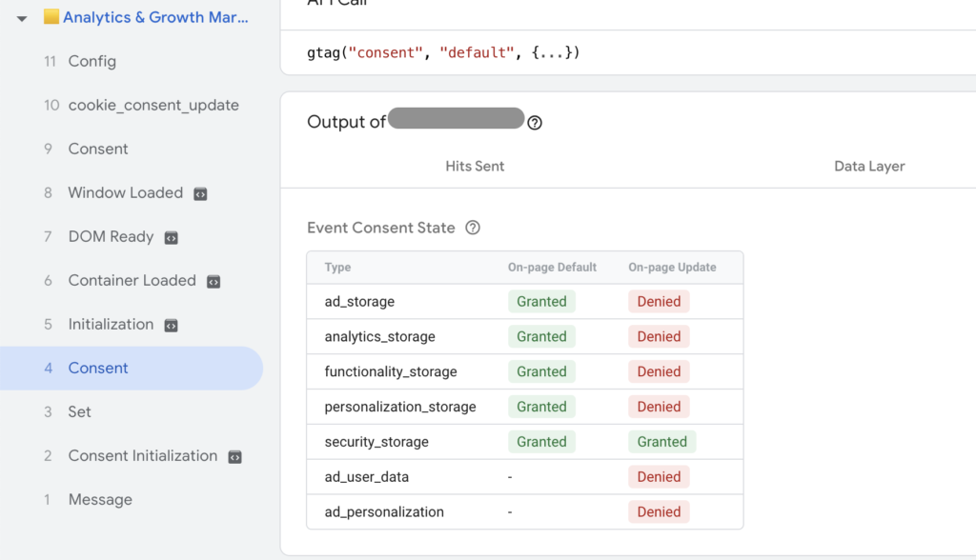
Task: Click code icon next to Initialization event
Action: (171, 325)
